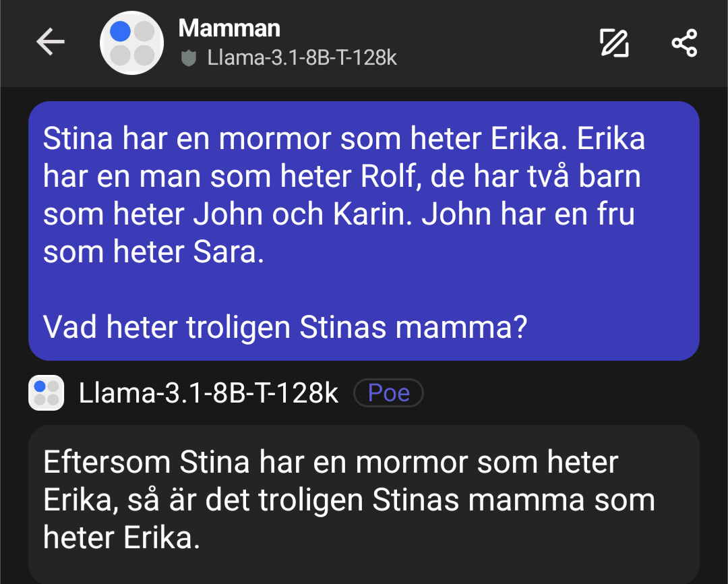Screen dimensions: 728x584
Task: Go back using the left arrow
Action: tap(51, 42)
